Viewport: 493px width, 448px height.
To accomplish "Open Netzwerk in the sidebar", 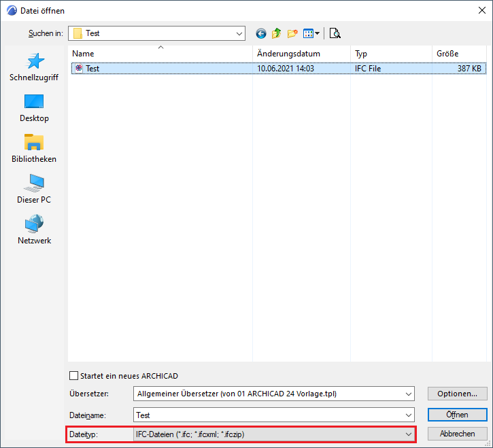I will point(34,230).
